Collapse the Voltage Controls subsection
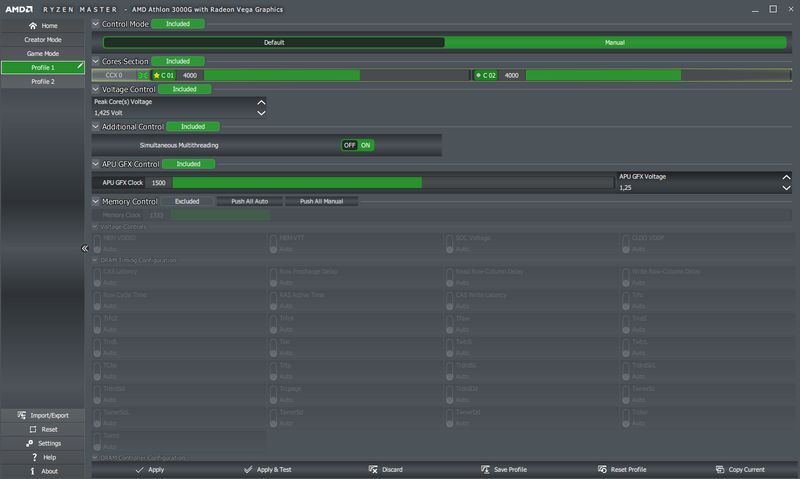800x479 pixels. (x=95, y=226)
